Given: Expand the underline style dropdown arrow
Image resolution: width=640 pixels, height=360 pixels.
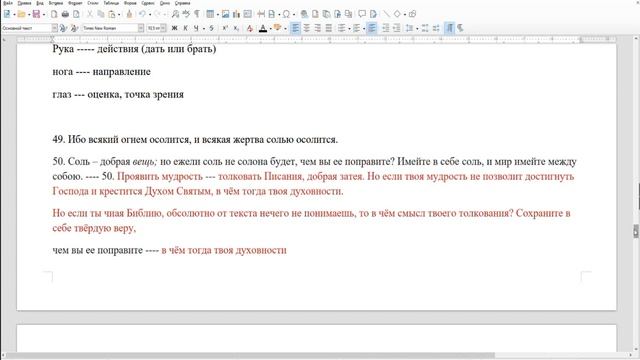Looking at the screenshot, I should (204, 29).
